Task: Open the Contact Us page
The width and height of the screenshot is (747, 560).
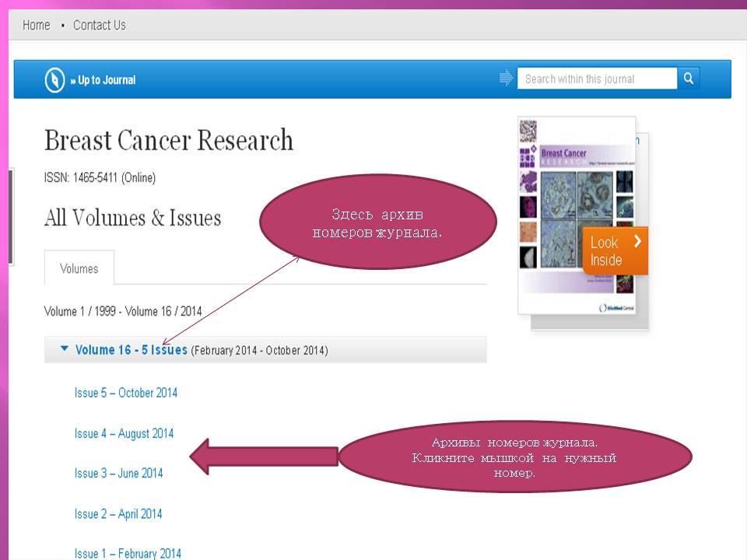Action: pos(99,25)
